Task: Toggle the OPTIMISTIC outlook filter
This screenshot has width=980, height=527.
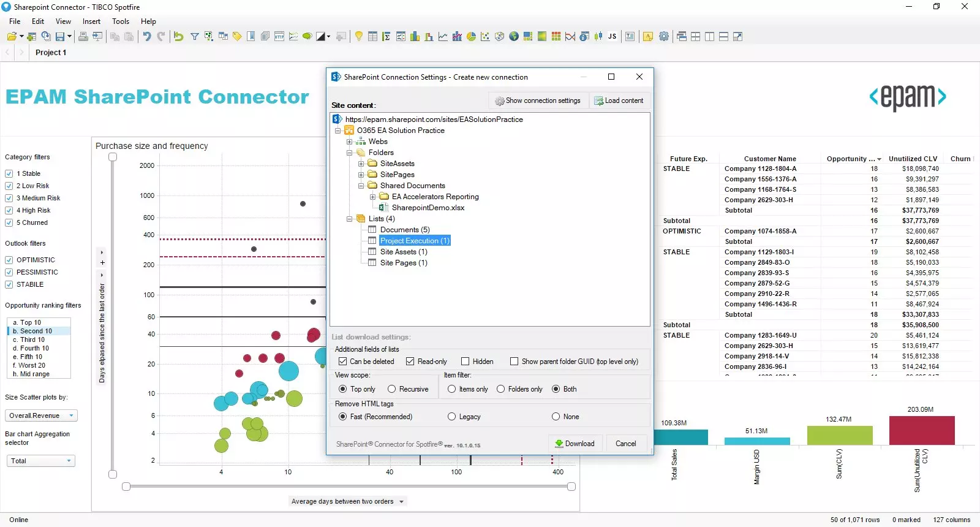Action: point(9,260)
